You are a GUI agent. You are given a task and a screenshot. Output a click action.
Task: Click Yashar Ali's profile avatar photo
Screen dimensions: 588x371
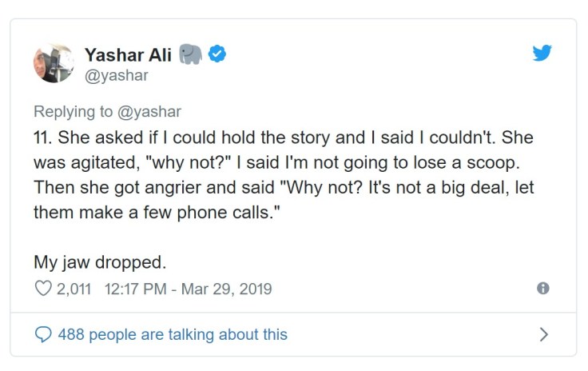[x=52, y=64]
